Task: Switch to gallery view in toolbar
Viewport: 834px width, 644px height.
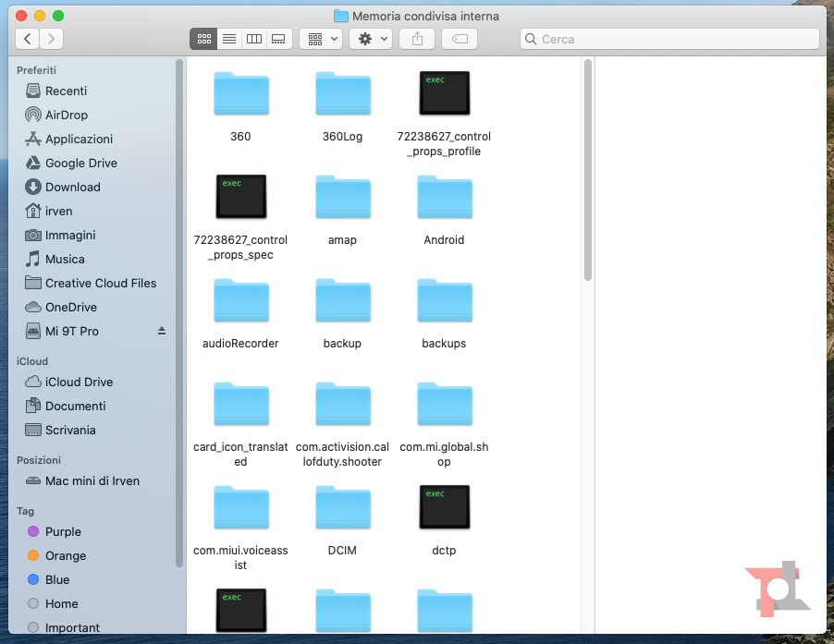Action: [x=278, y=39]
